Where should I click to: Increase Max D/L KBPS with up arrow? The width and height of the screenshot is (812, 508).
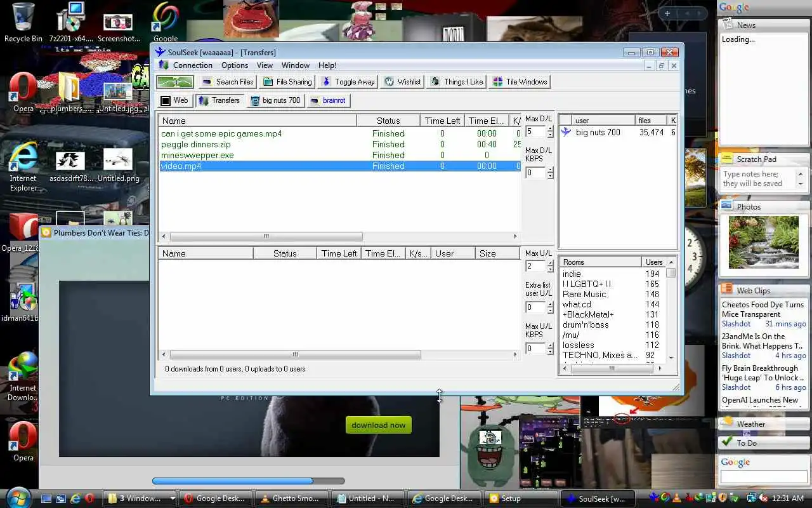tap(550, 170)
